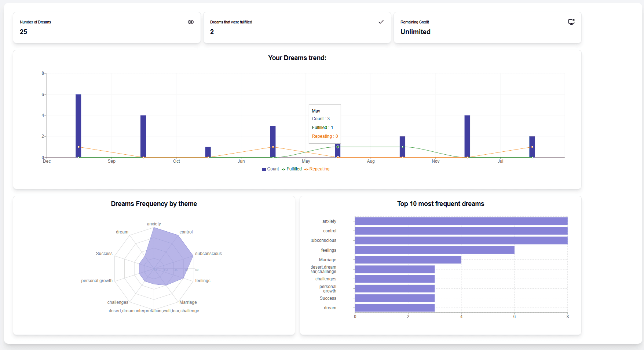This screenshot has height=350, width=644.
Task: Click the green Fulfilled data point for May
Action: (338, 146)
